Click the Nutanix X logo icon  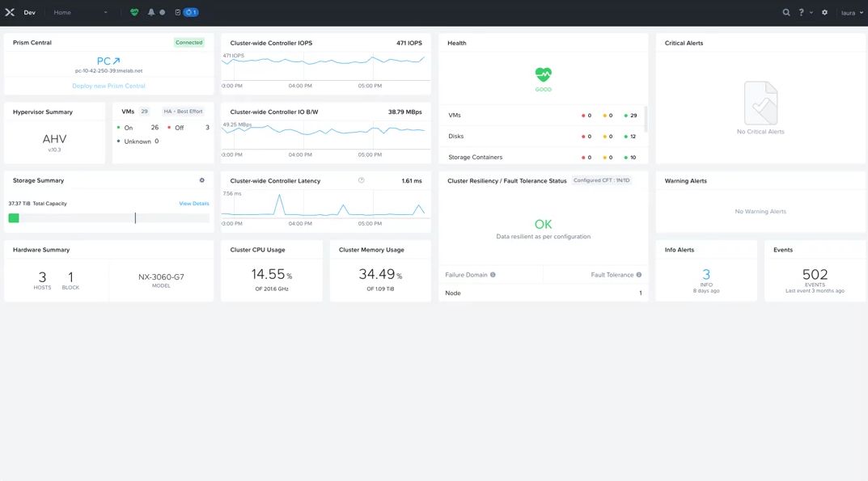(x=10, y=12)
